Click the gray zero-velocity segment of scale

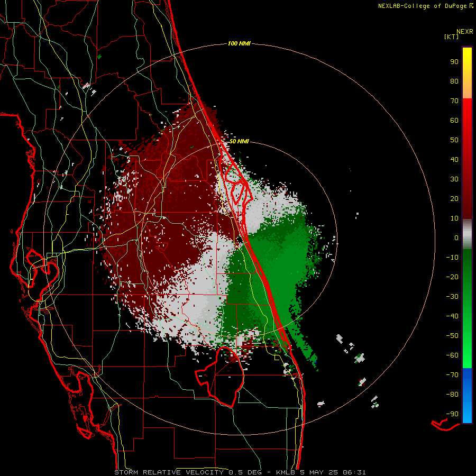click(467, 234)
